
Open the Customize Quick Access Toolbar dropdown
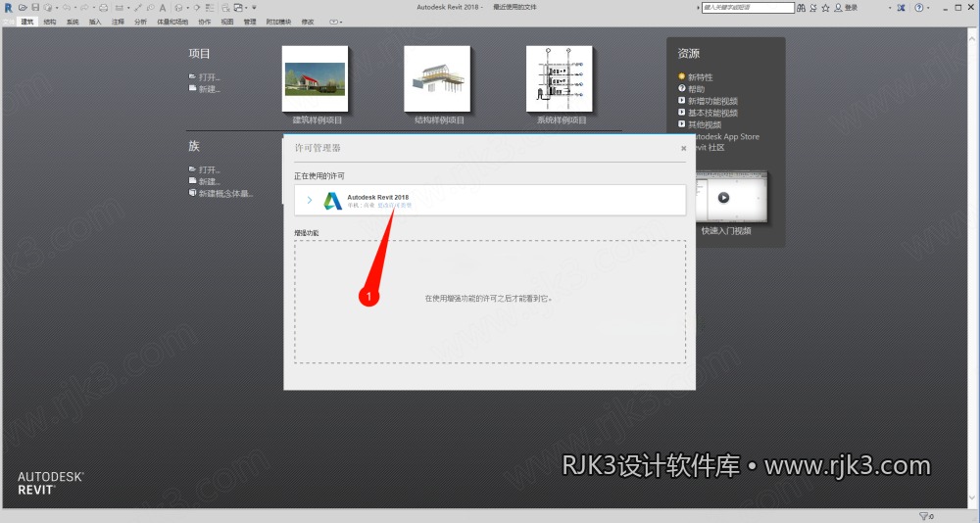coord(254,8)
